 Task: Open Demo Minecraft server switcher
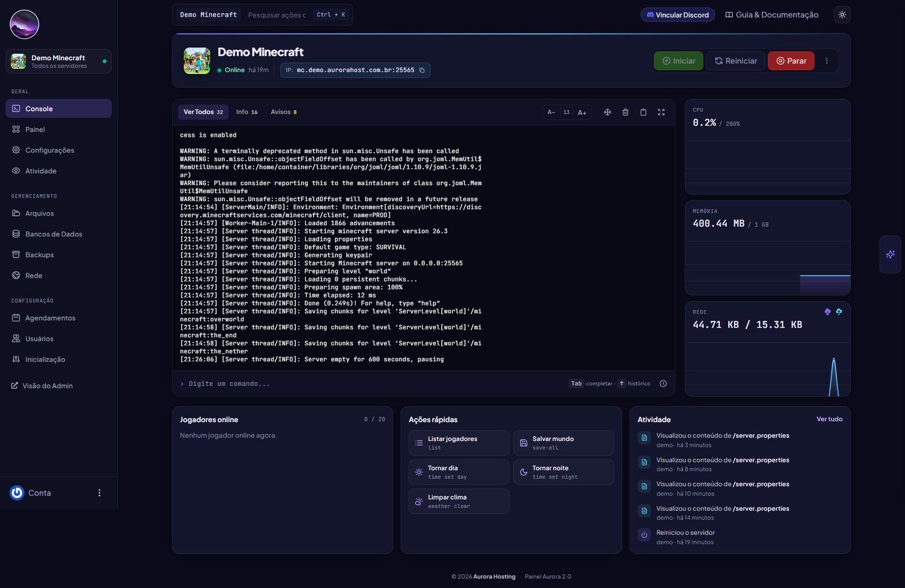(x=59, y=61)
